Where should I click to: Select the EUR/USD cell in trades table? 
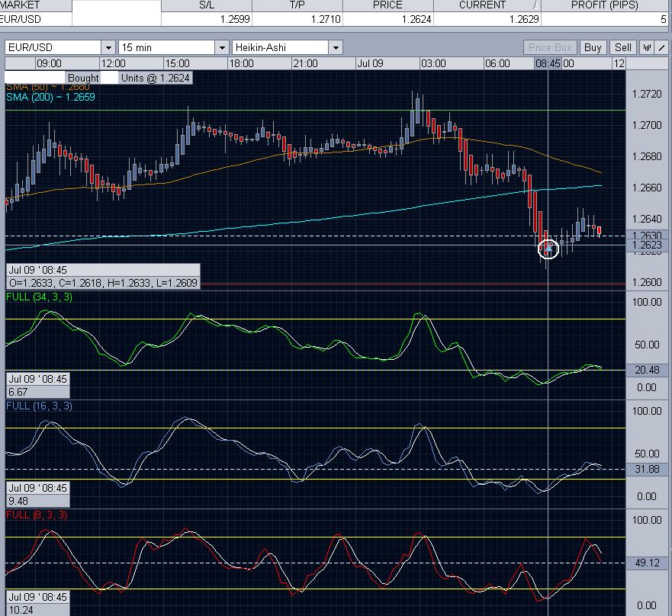[x=36, y=19]
